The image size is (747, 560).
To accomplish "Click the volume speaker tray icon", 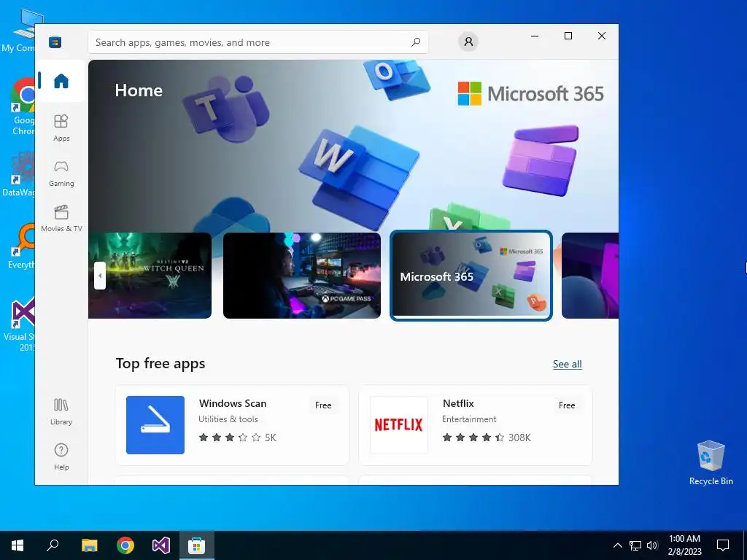I will (x=652, y=545).
